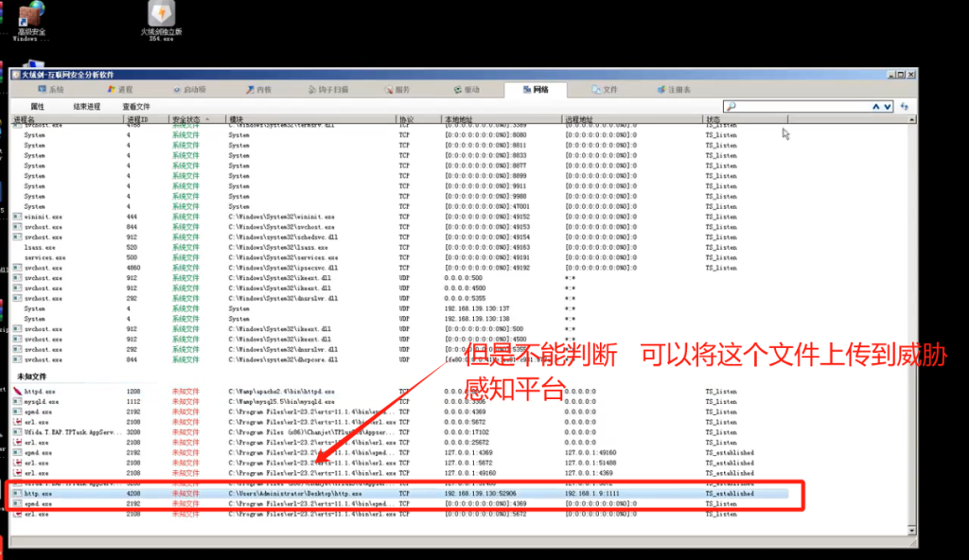Click TS_established status of http.exe row
Image resolution: width=969 pixels, height=560 pixels.
(730, 494)
